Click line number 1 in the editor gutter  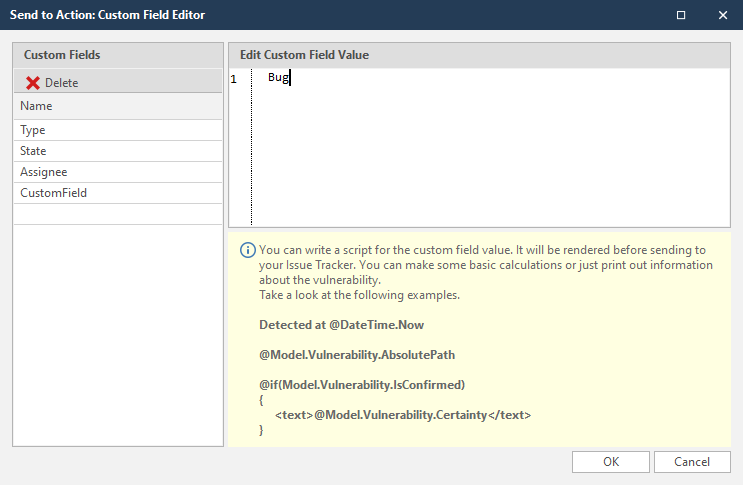(x=234, y=78)
